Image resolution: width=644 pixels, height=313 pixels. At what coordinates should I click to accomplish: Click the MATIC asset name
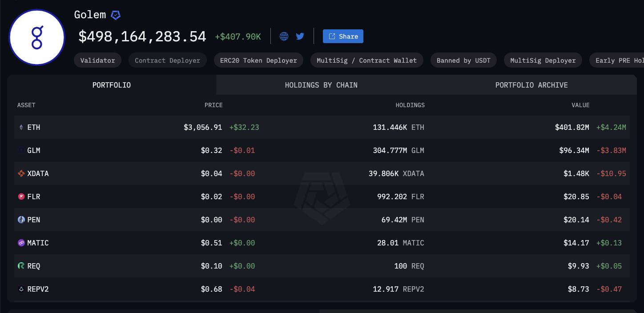(x=38, y=243)
